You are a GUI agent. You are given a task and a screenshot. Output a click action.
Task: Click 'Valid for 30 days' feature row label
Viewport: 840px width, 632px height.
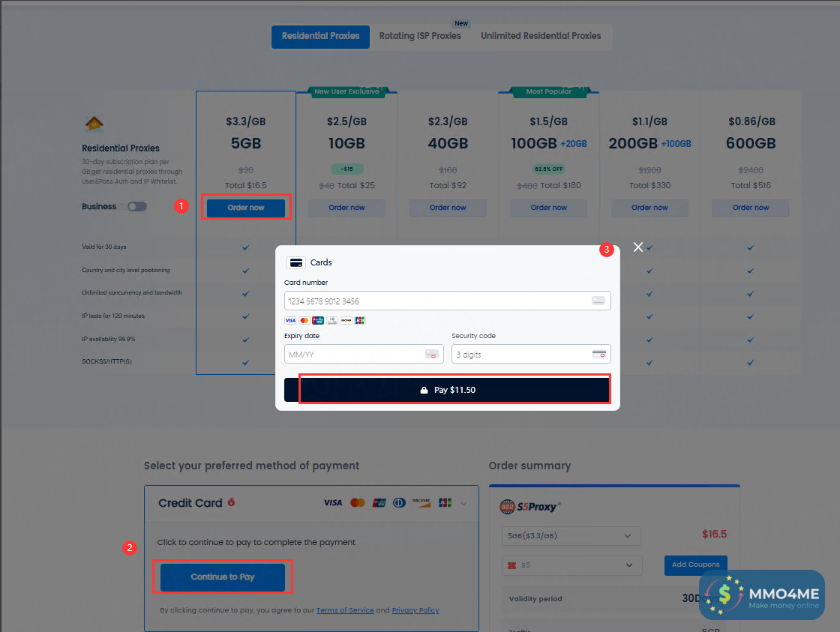coord(104,247)
